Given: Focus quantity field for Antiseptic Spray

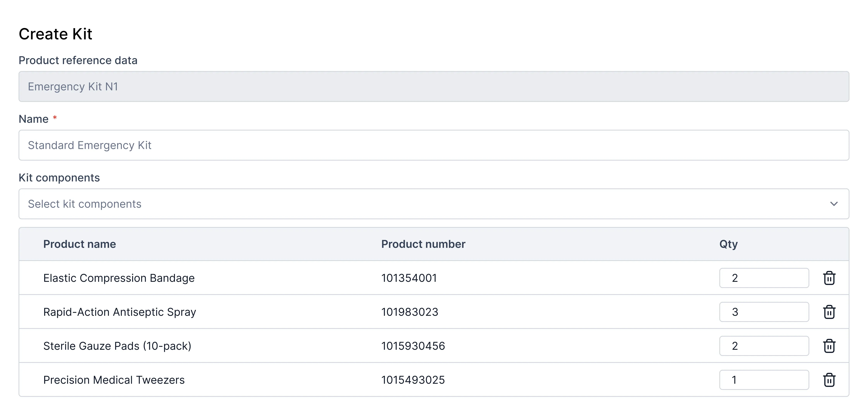Looking at the screenshot, I should [x=764, y=312].
